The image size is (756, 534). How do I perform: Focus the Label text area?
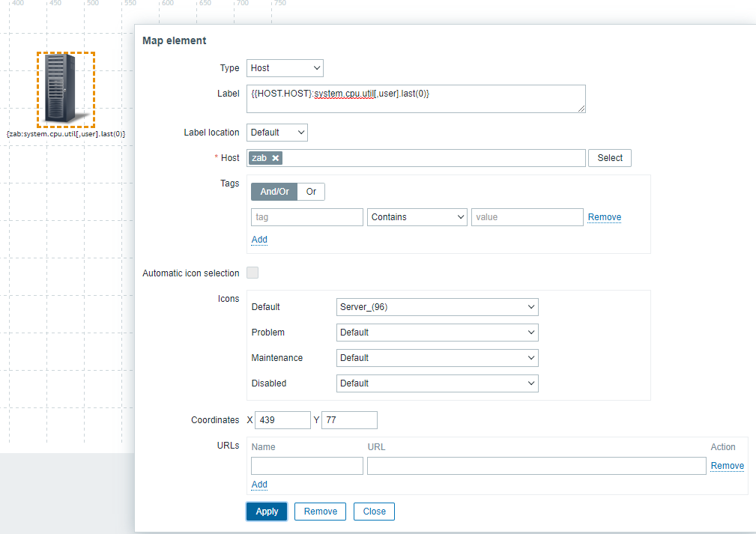416,98
